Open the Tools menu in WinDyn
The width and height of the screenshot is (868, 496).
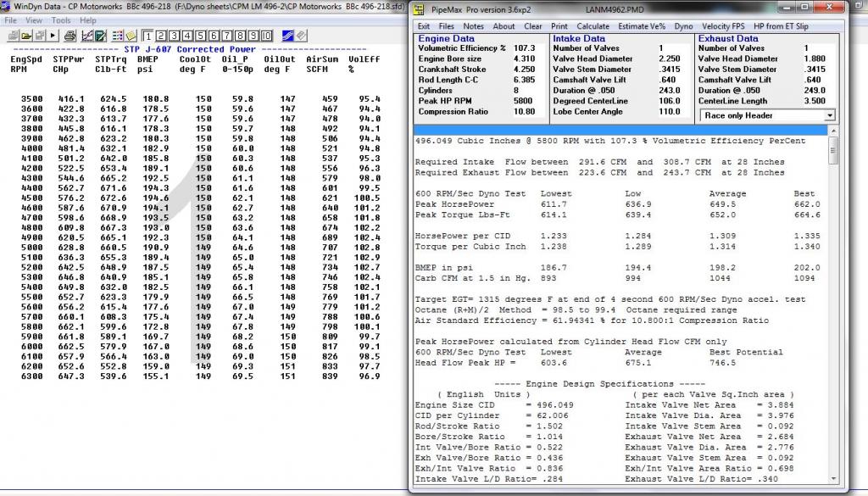coord(60,20)
